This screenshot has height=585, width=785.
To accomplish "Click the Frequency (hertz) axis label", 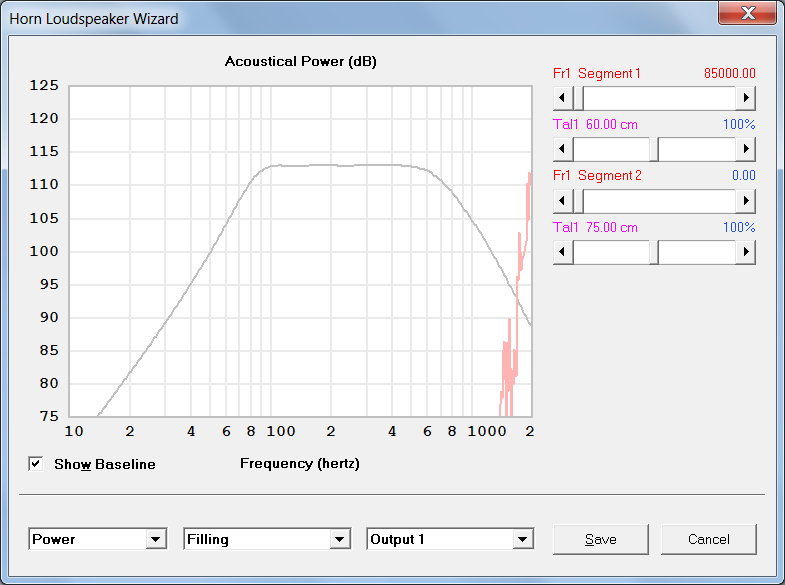I will coord(300,464).
